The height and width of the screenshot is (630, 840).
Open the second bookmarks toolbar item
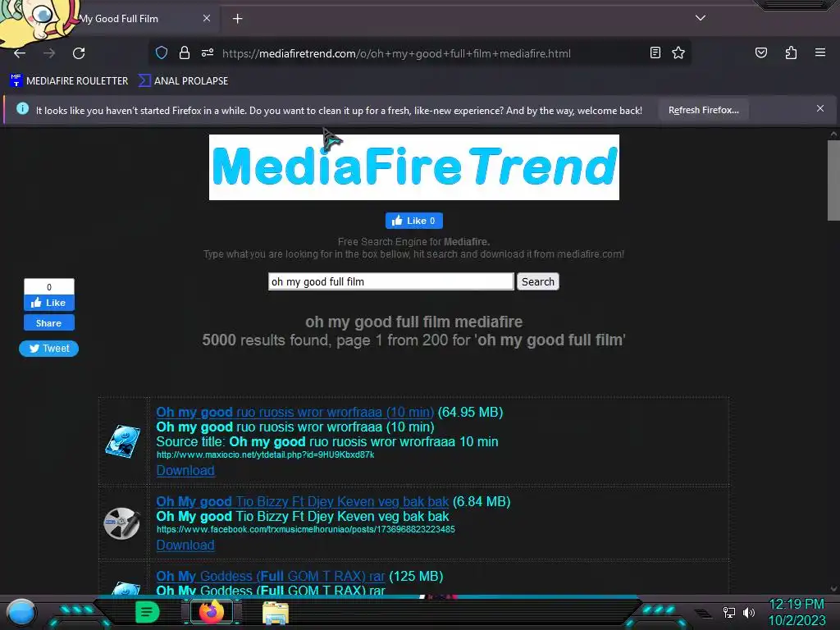pos(183,81)
